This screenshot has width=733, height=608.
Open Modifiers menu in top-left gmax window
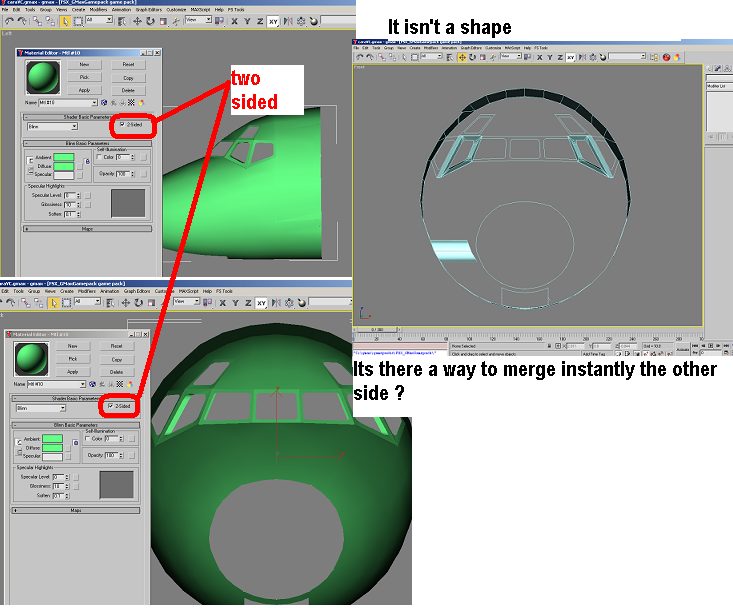(98, 9)
